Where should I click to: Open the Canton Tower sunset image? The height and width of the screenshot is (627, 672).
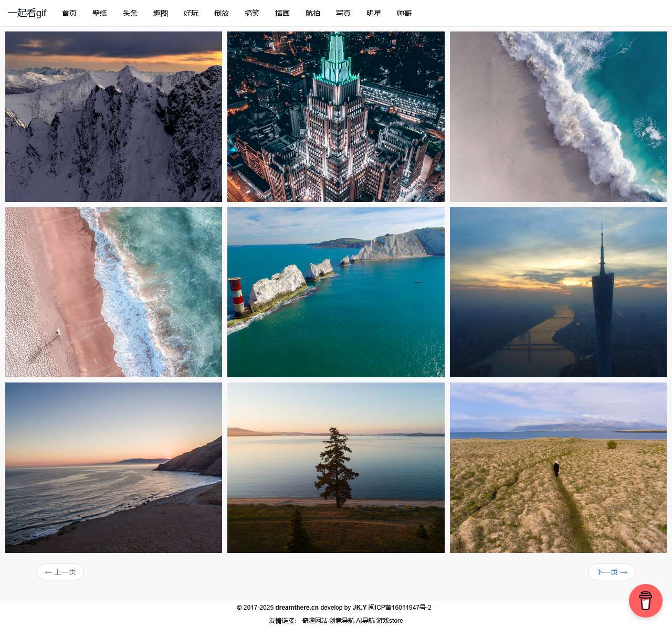(558, 292)
